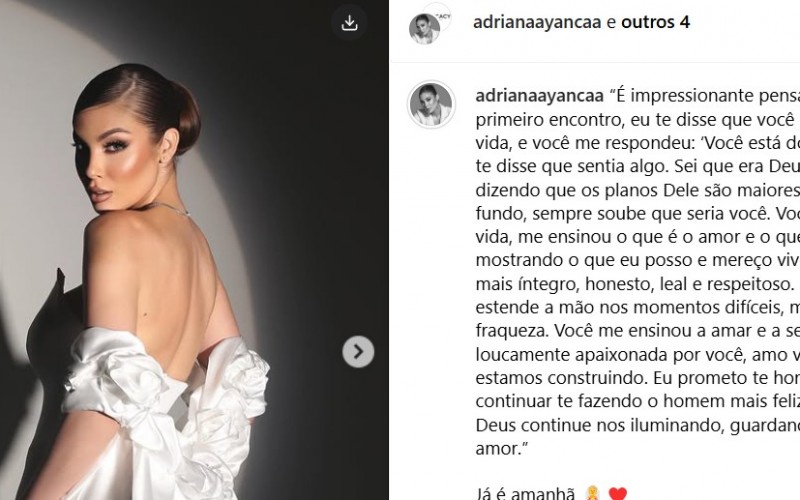The width and height of the screenshot is (800, 500).
Task: Click the closing word "amor." in the caption
Action: [502, 448]
